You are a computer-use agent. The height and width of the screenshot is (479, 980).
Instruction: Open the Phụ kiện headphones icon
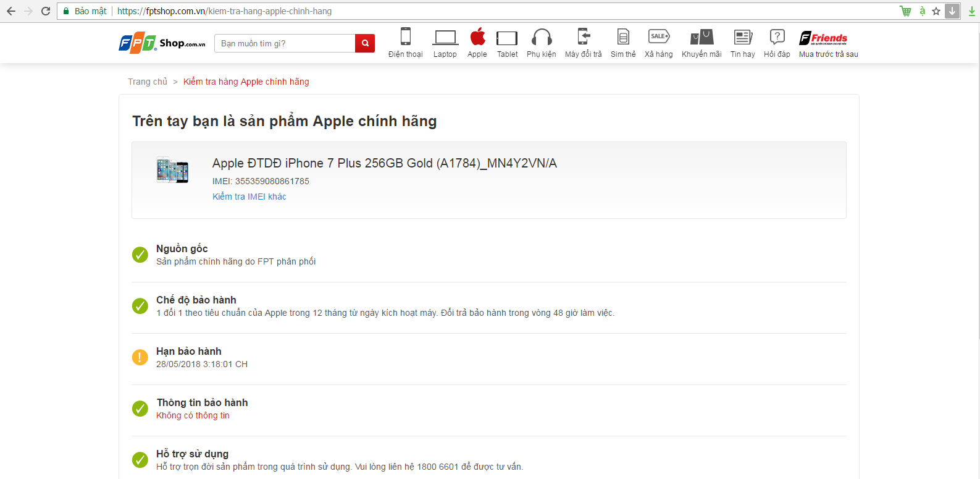[x=542, y=37]
